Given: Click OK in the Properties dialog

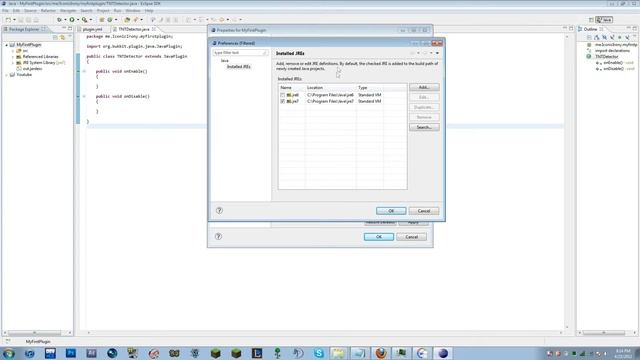Looking at the screenshot, I should pos(379,237).
